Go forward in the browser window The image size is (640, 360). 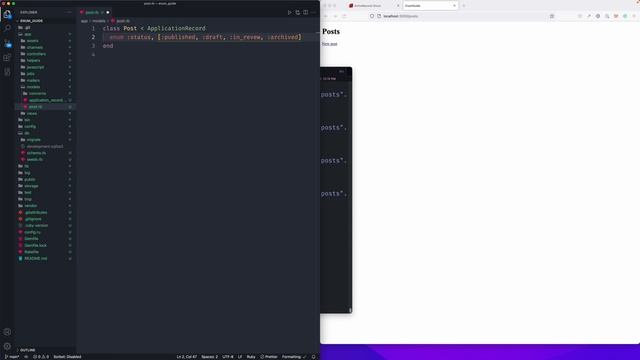[x=335, y=16]
